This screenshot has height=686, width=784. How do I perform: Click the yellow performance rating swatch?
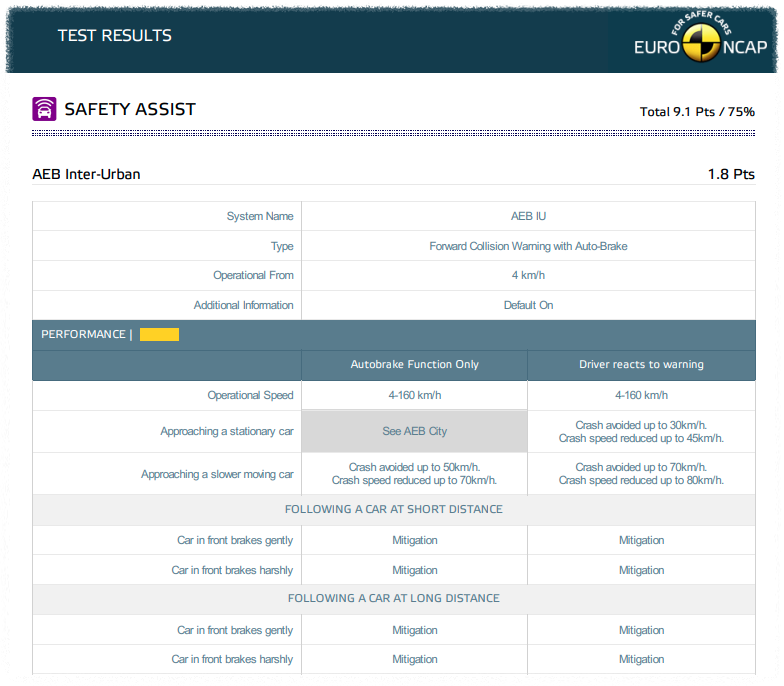[159, 334]
